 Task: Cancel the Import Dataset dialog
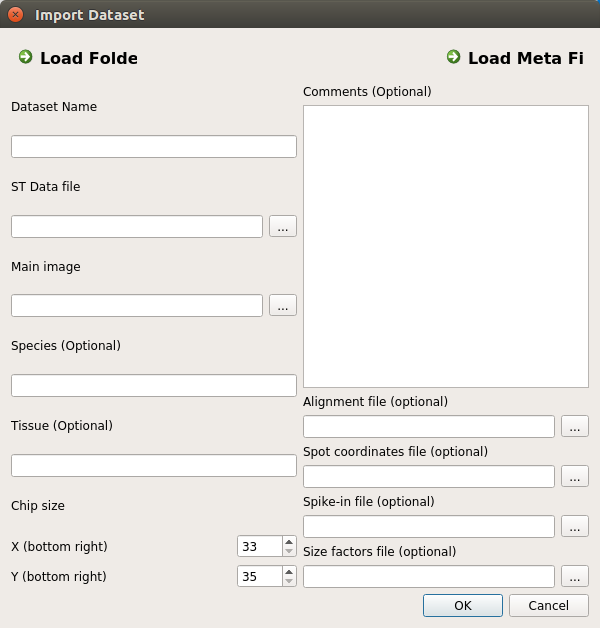point(549,606)
